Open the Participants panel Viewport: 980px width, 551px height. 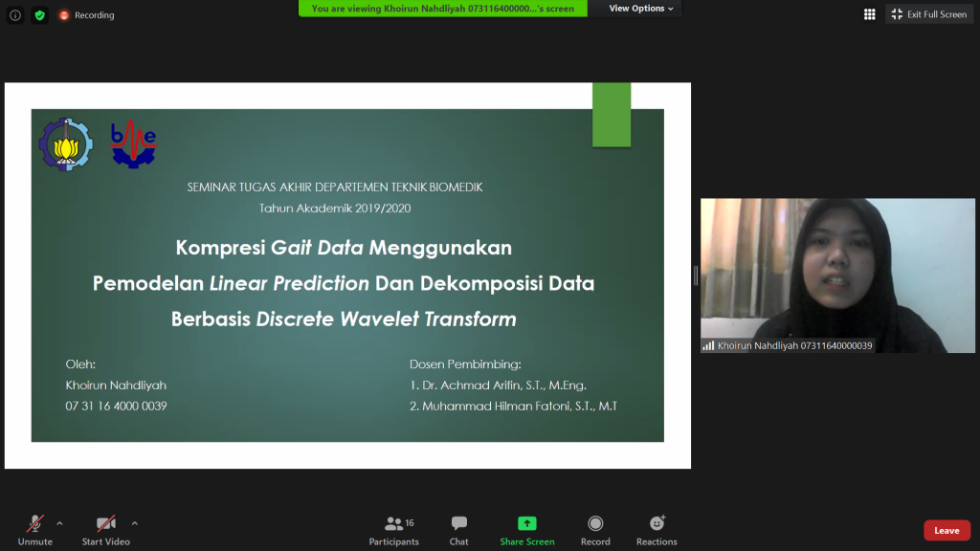(394, 530)
